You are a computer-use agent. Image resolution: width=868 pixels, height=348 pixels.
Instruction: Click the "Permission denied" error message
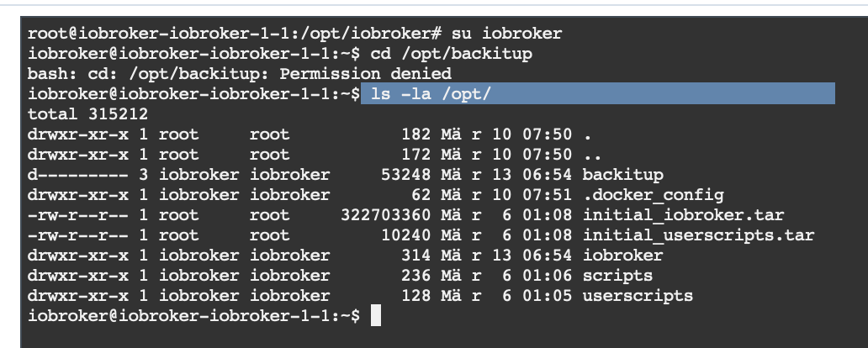(370, 74)
